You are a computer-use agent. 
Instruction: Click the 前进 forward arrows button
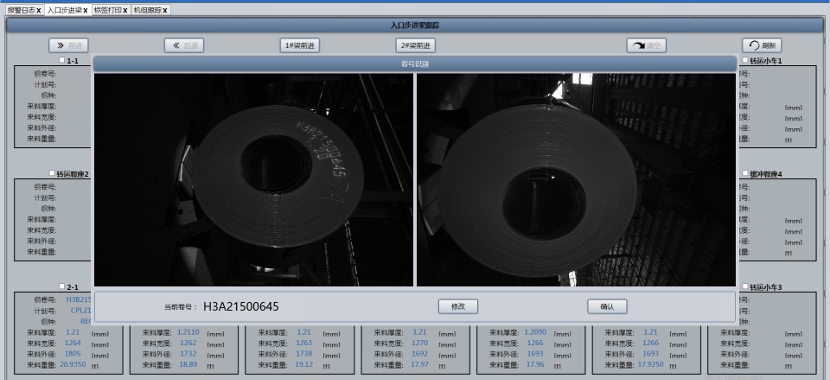pos(68,46)
